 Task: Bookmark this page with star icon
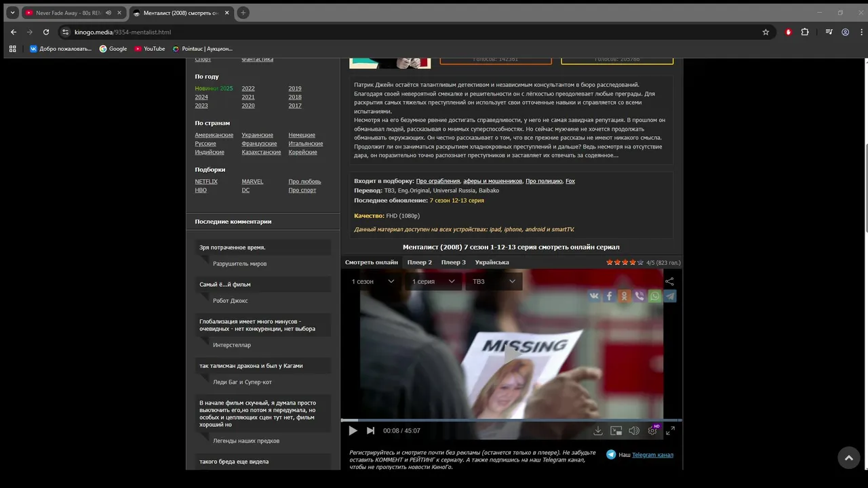[x=766, y=32]
